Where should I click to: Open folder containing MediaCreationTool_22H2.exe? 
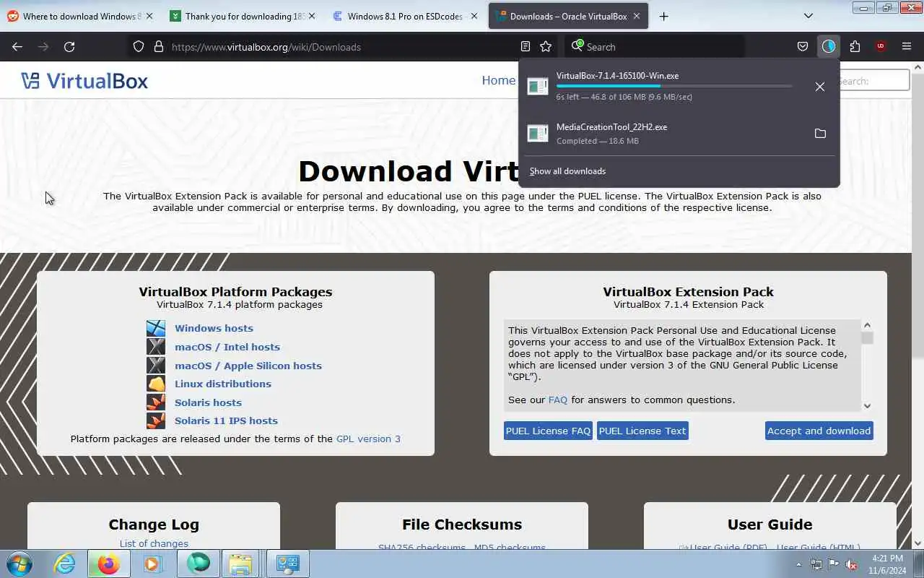pos(820,134)
